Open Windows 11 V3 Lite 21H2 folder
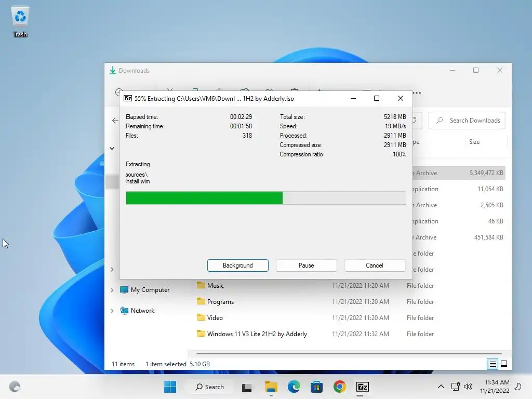532x399 pixels. (257, 334)
